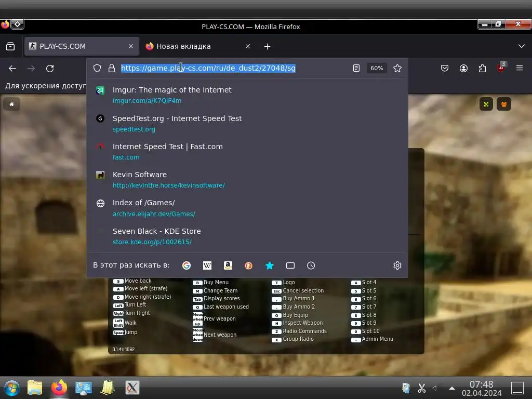This screenshot has height=399, width=532.
Task: Click the Inspect Weapon key binding
Action: (297, 323)
